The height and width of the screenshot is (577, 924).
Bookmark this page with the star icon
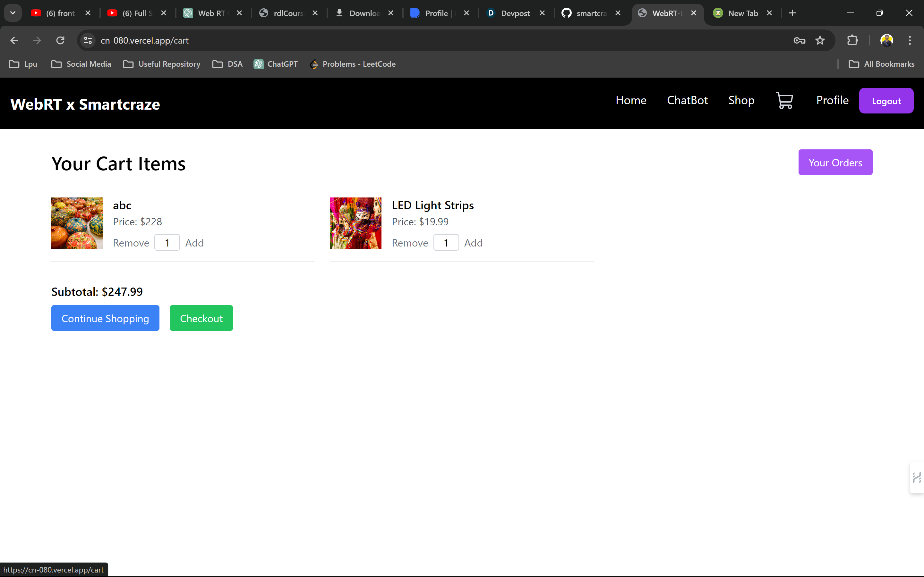click(820, 40)
